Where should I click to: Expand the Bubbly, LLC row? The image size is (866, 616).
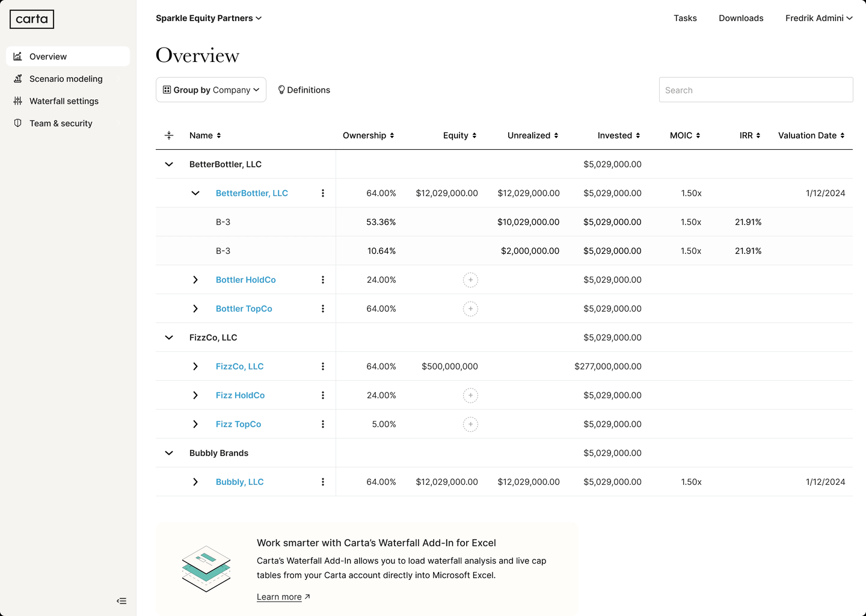pos(195,482)
